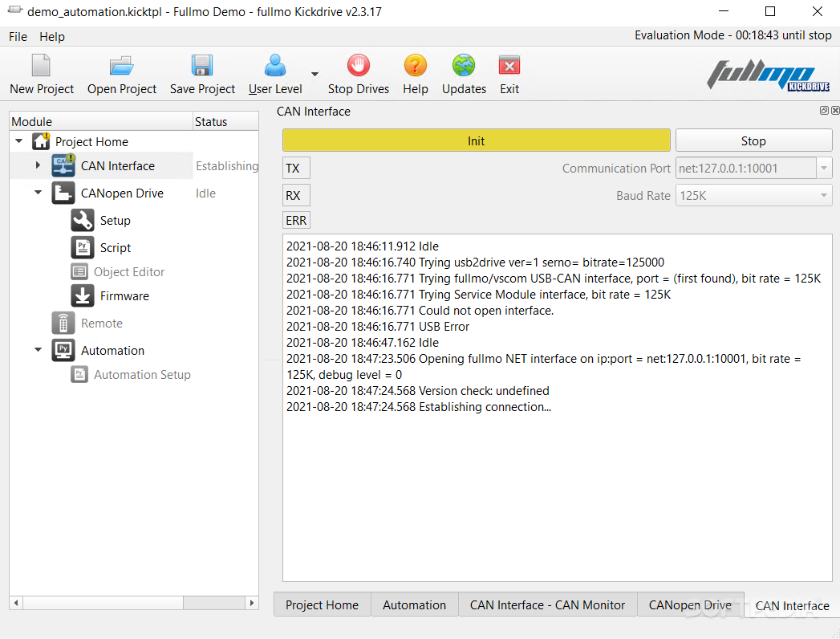Switch to the Automation tab
The image size is (840, 639).
[414, 604]
